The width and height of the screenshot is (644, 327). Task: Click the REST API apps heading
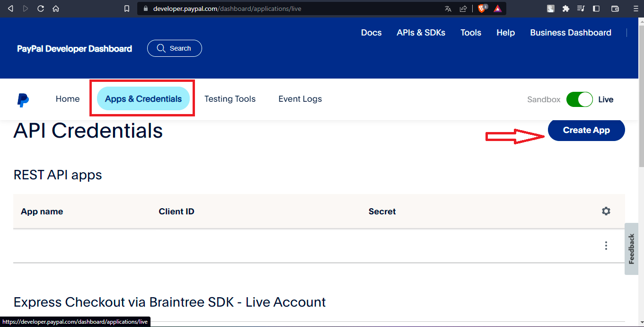pyautogui.click(x=58, y=175)
